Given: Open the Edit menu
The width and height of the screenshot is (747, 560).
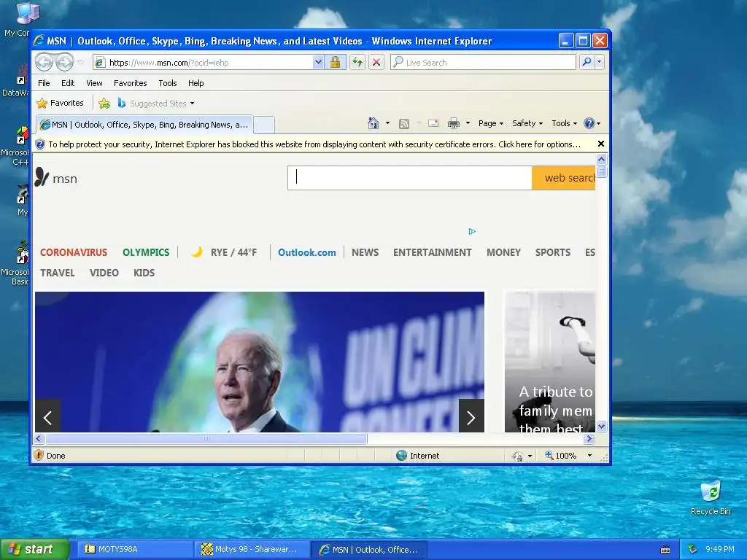Looking at the screenshot, I should (x=68, y=83).
